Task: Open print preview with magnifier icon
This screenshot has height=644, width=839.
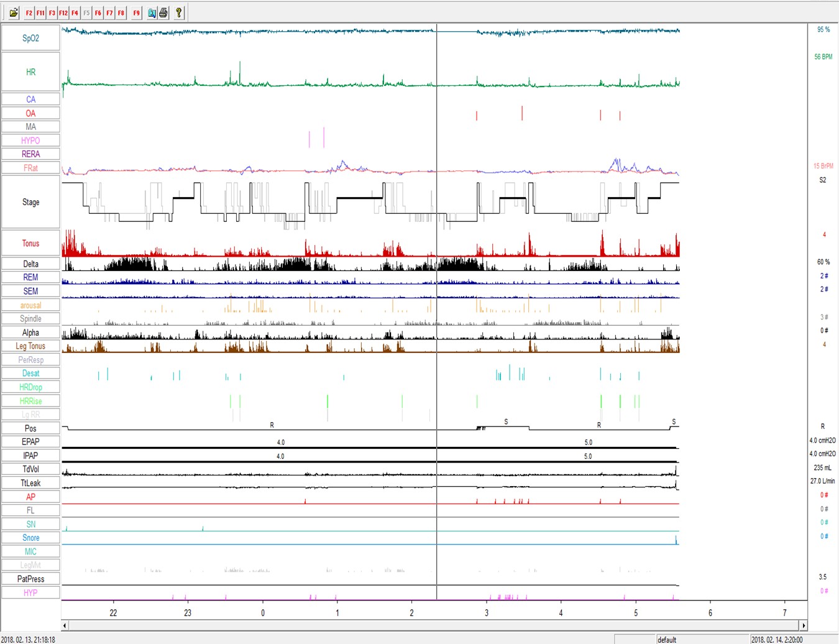Action: (x=152, y=12)
